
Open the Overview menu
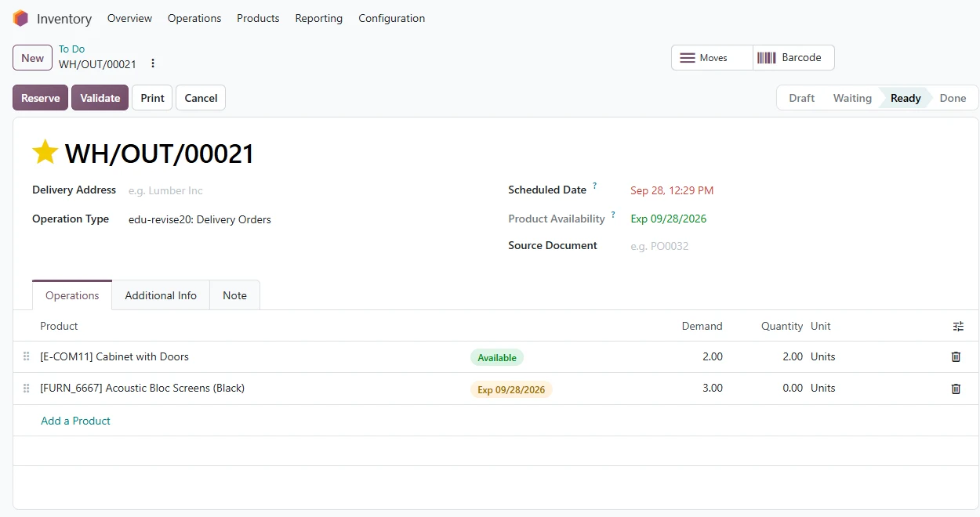(129, 18)
